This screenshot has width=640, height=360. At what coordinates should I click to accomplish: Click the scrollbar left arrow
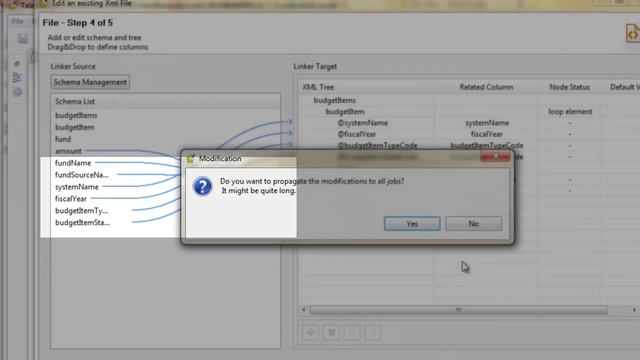tap(303, 310)
